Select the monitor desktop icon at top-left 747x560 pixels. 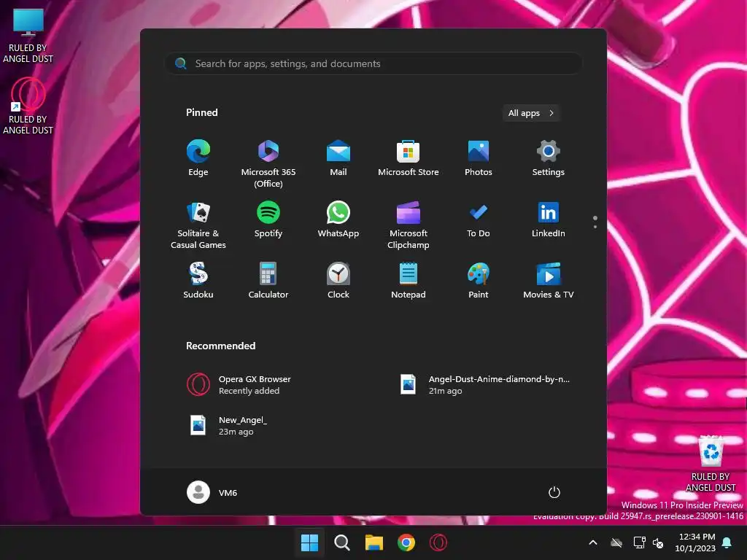(x=28, y=36)
